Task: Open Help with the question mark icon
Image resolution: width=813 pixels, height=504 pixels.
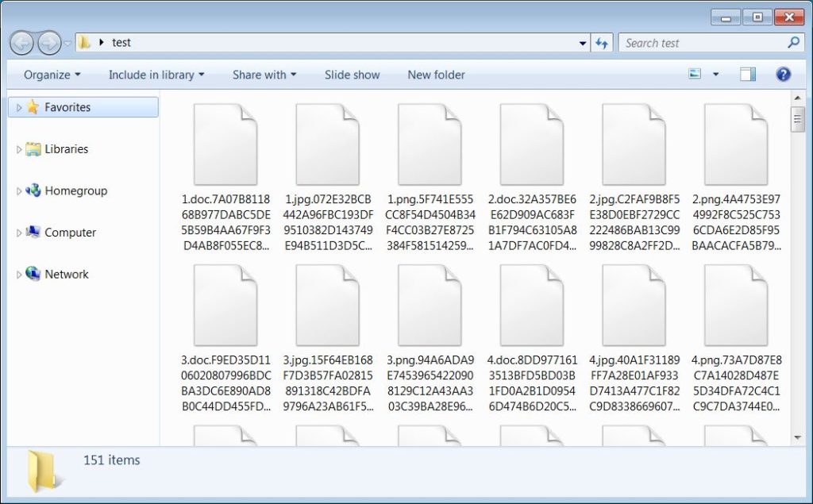Action: point(783,74)
